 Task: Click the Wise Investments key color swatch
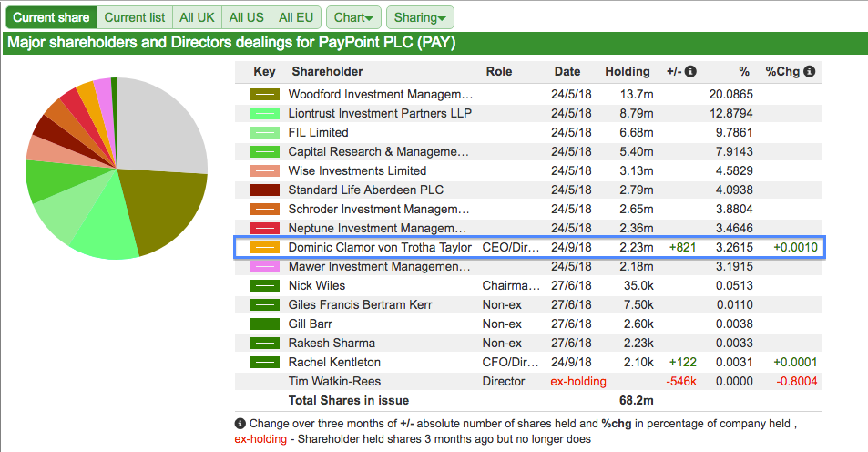click(x=265, y=170)
